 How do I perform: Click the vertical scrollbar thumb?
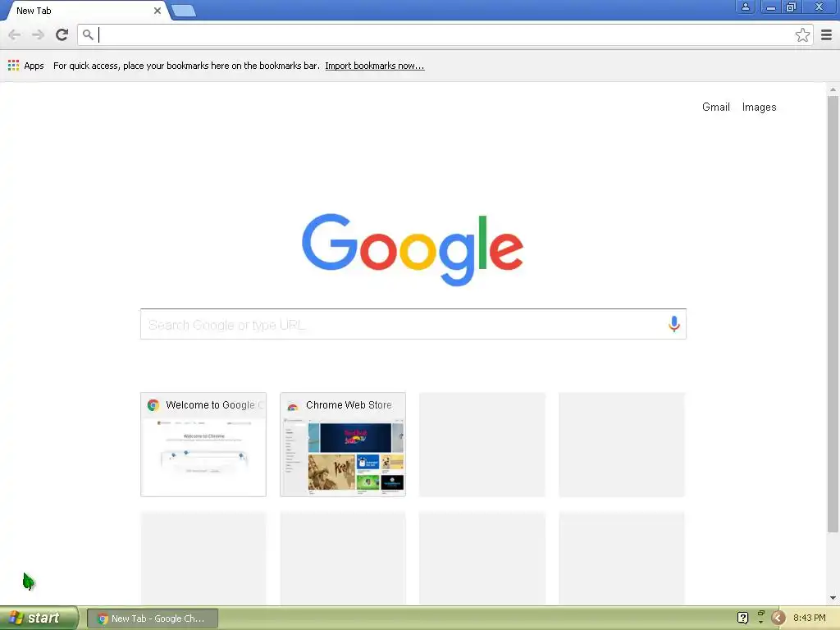click(x=833, y=314)
